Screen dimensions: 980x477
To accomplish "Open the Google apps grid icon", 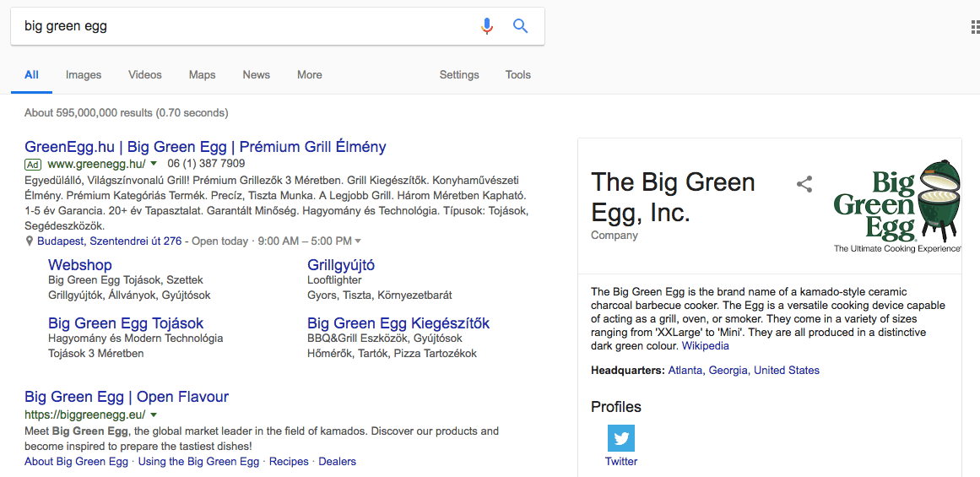I will [974, 27].
